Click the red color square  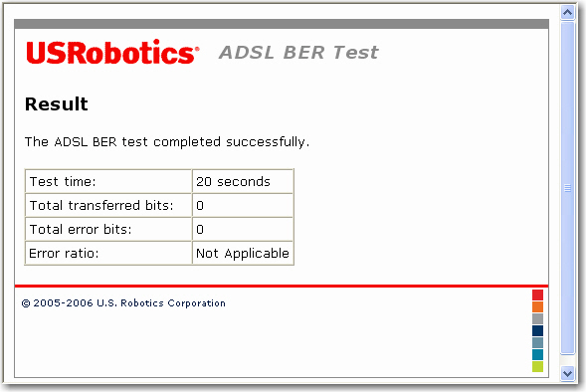click(x=537, y=294)
